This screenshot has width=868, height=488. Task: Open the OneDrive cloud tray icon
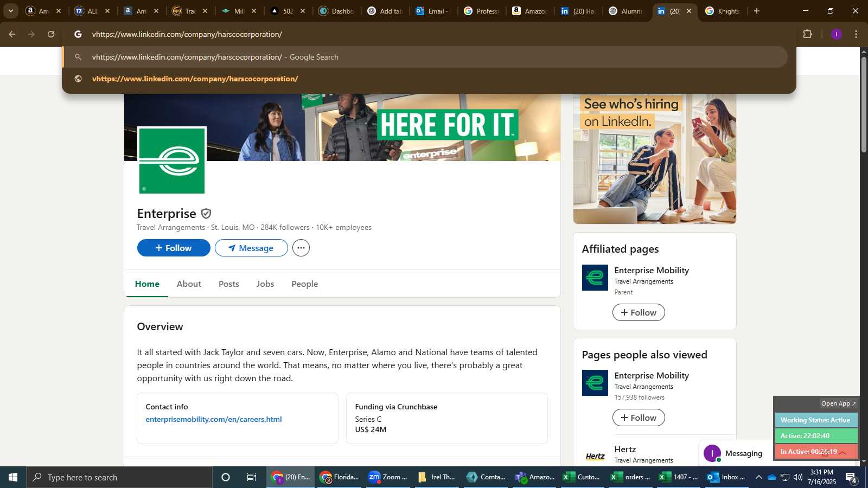point(772,477)
